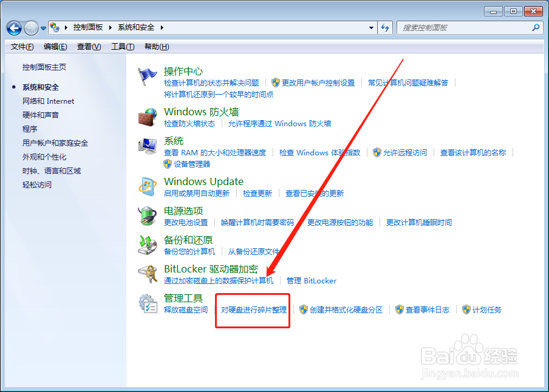This screenshot has height=392, width=549.
Task: Open 查看已安装的更新 link
Action: 315,194
